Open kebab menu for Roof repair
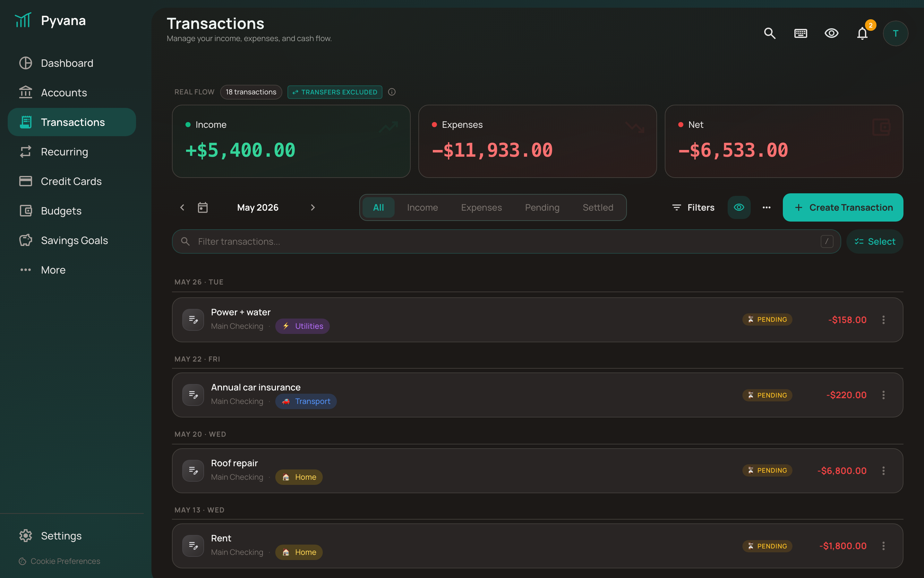Viewport: 924px width, 578px height. click(x=884, y=470)
